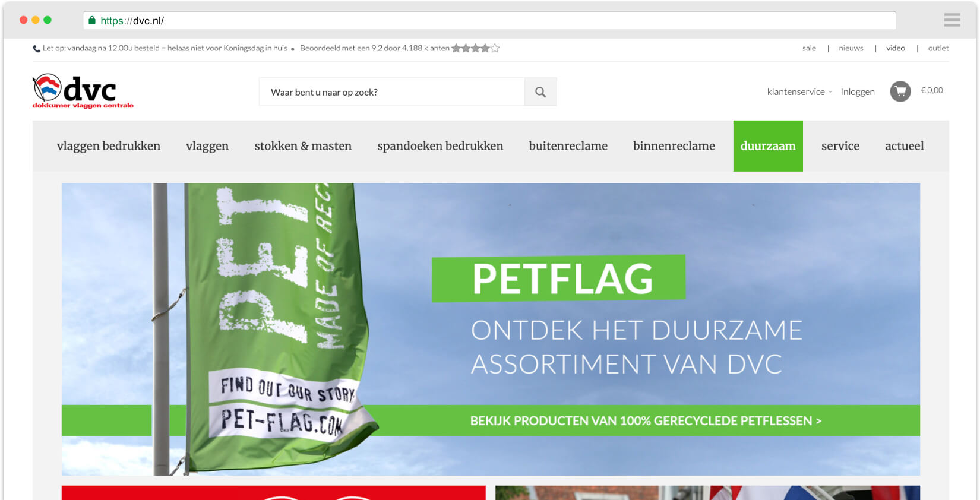Open the vlaggen bedrukken menu

coord(109,146)
